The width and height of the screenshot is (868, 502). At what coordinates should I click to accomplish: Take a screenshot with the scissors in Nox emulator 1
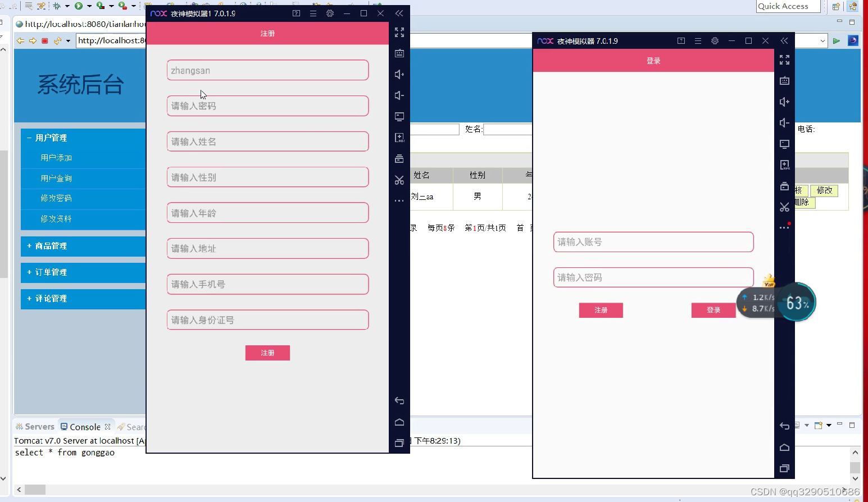pyautogui.click(x=399, y=180)
